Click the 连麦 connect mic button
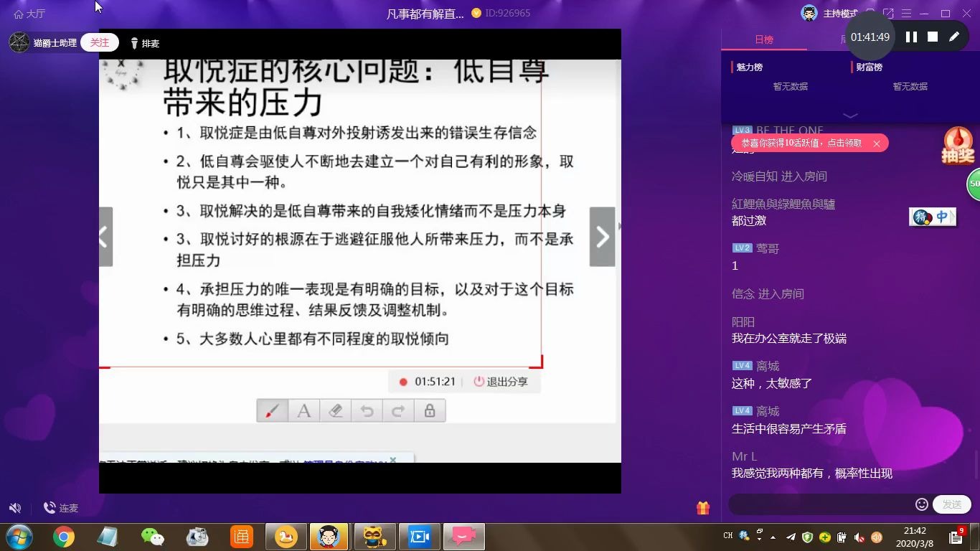The width and height of the screenshot is (980, 551). coord(61,508)
